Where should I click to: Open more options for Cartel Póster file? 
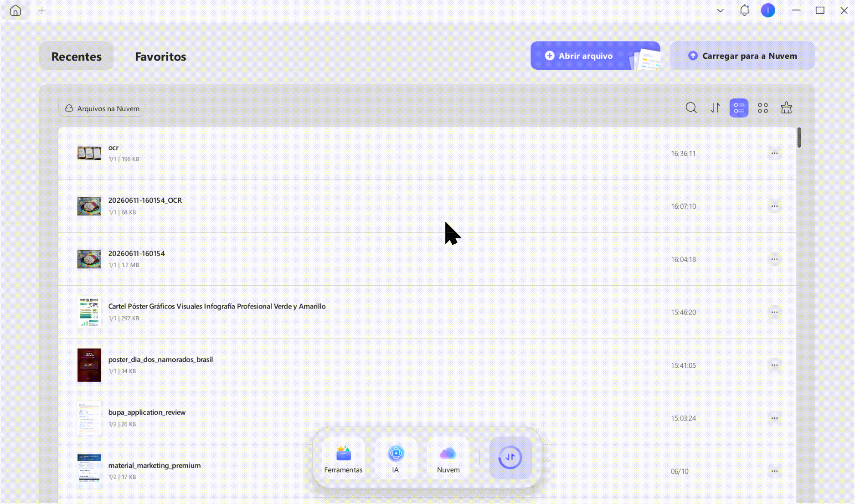(774, 312)
